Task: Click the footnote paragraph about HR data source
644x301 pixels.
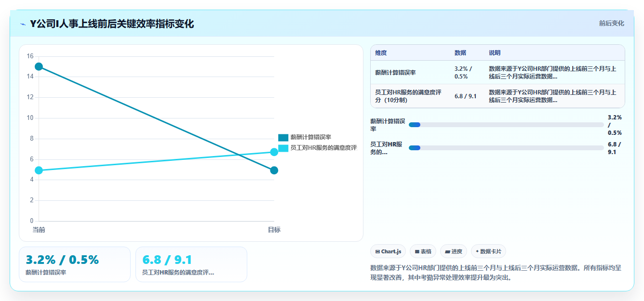Action: [496, 273]
